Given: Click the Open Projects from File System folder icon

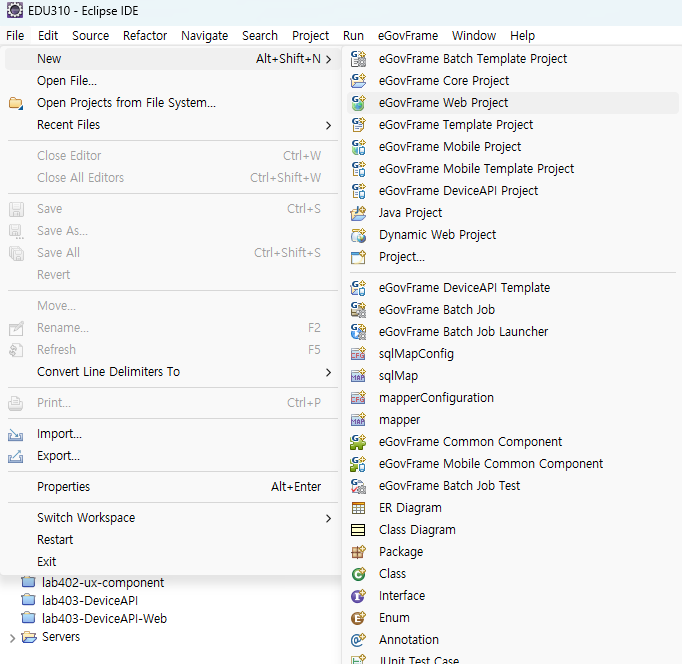Looking at the screenshot, I should [x=16, y=103].
